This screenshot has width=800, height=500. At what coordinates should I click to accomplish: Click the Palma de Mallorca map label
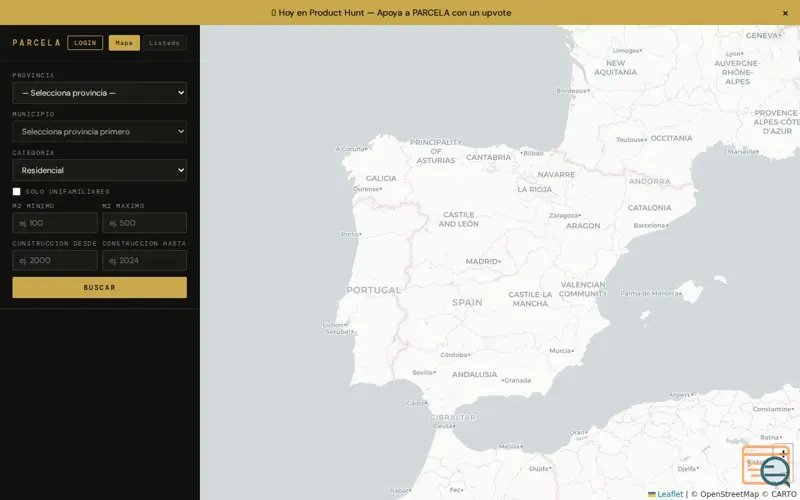coord(649,293)
